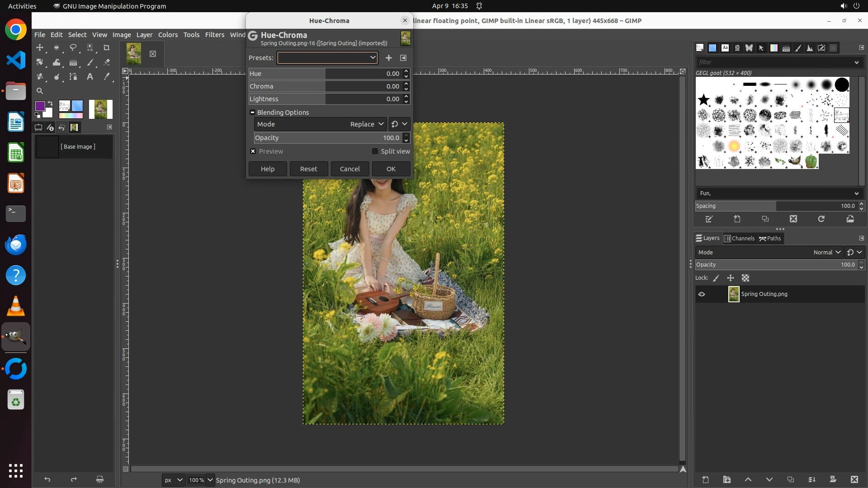Screen dimensions: 868x488
Task: Click the save preset plus icon
Action: pos(389,58)
